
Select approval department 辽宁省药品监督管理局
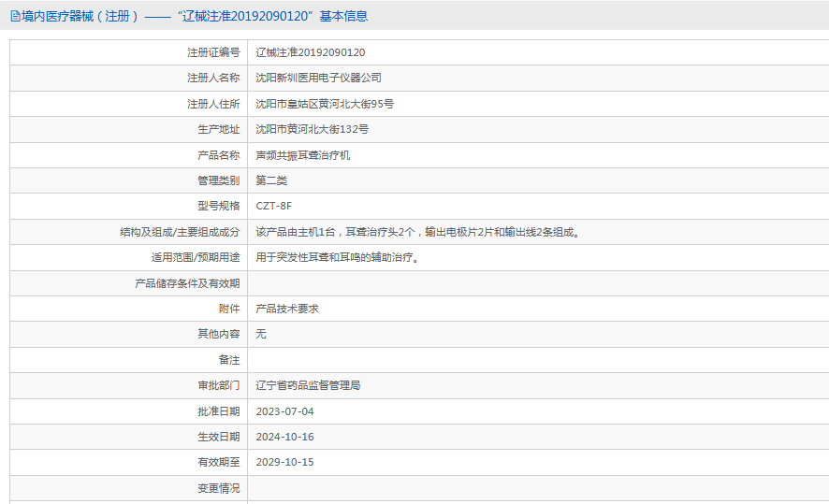308,385
